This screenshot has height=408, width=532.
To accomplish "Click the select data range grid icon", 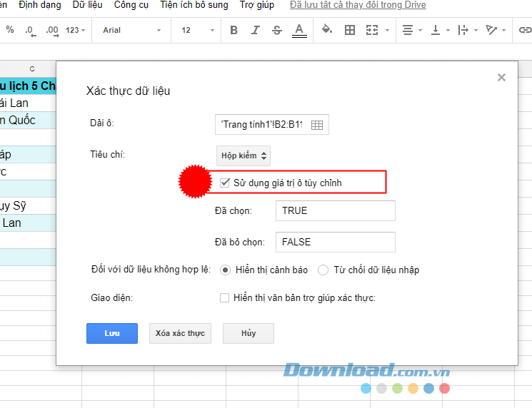I will (x=317, y=125).
